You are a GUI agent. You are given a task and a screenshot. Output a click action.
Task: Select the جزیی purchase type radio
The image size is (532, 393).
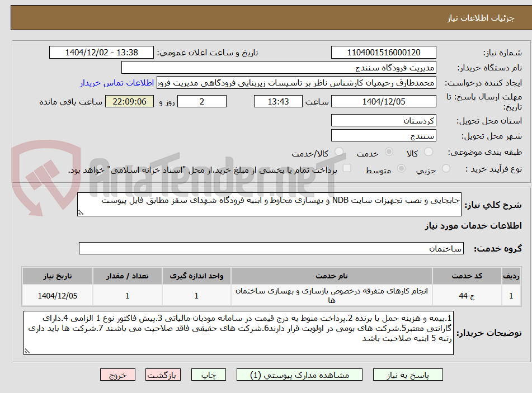point(446,168)
